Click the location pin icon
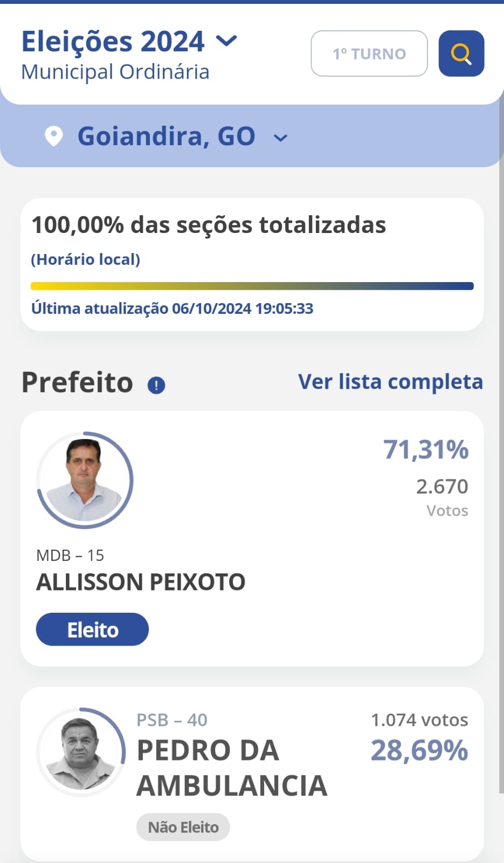This screenshot has width=504, height=863. (x=54, y=136)
